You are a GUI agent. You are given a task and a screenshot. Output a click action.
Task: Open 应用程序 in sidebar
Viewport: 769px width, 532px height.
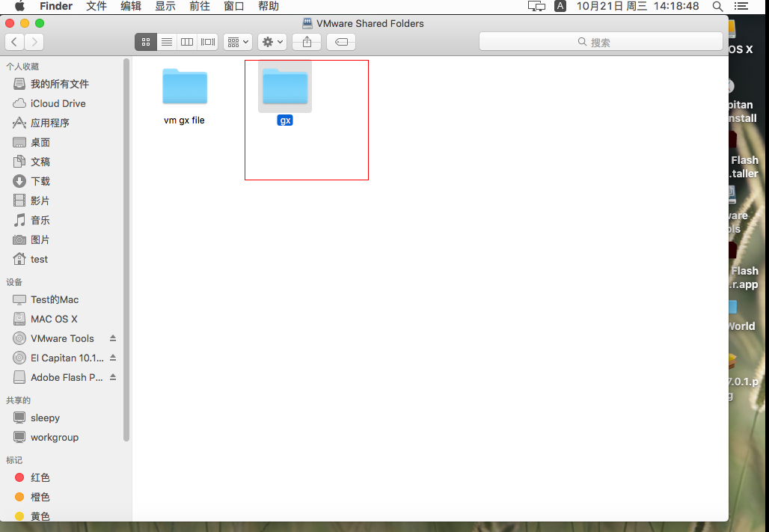coord(40,123)
